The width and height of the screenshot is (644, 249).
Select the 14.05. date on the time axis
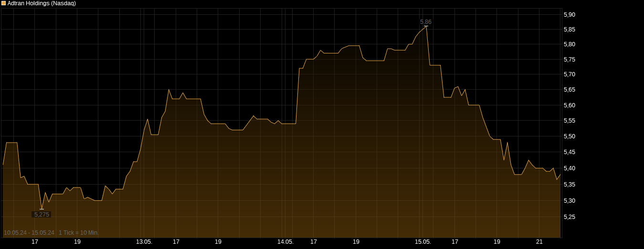(285, 242)
